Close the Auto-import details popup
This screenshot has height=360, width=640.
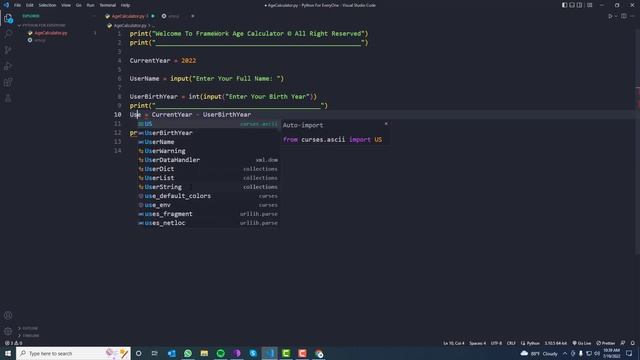pos(386,124)
